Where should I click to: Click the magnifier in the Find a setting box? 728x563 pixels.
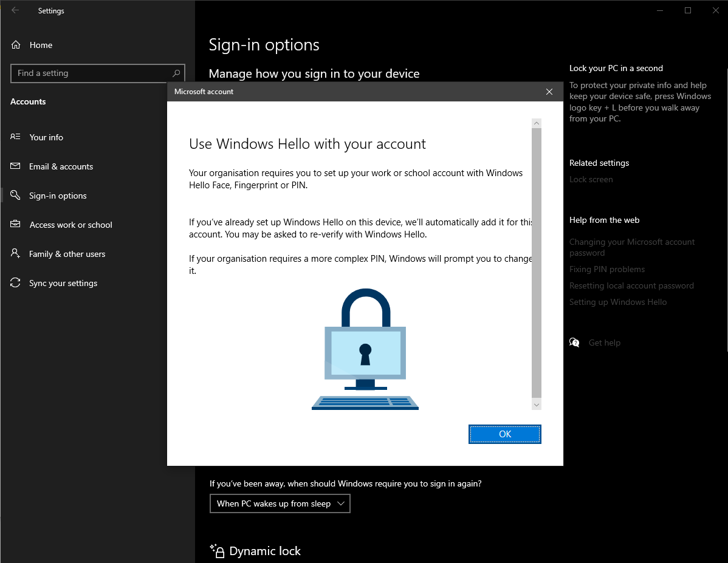pyautogui.click(x=176, y=73)
